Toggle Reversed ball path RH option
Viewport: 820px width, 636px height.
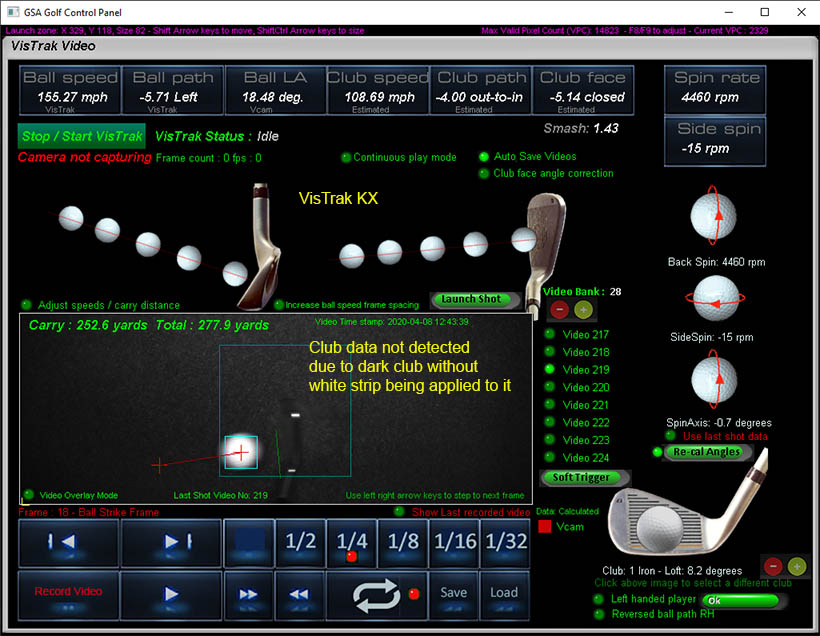(598, 614)
